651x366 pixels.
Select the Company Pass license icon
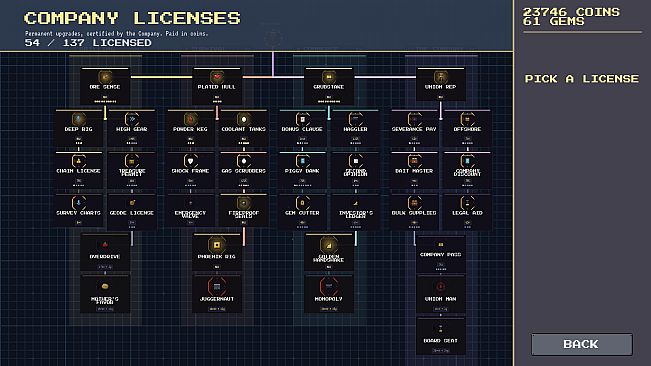(x=441, y=245)
